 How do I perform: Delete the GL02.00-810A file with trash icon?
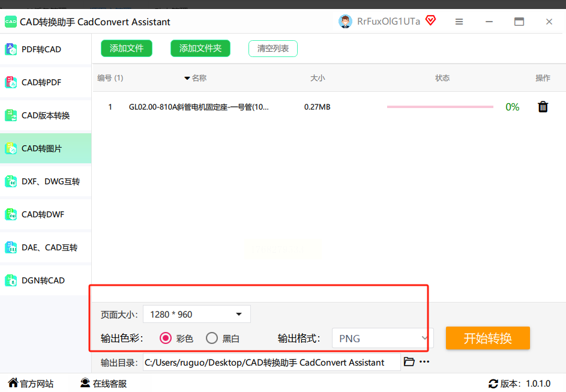pos(543,107)
